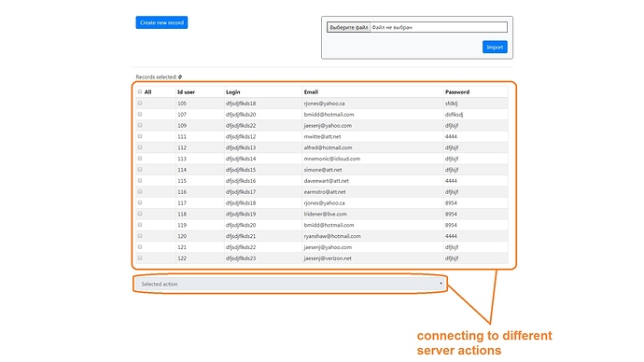Click the Id user column header

(186, 92)
